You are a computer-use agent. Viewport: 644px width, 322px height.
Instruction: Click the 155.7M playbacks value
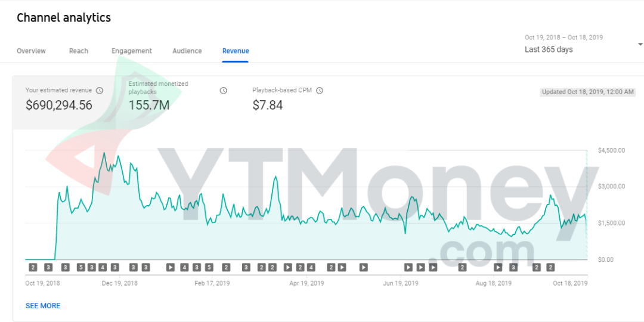149,106
